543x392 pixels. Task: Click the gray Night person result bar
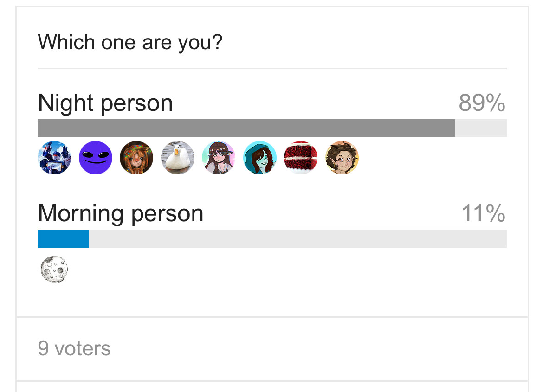246,128
